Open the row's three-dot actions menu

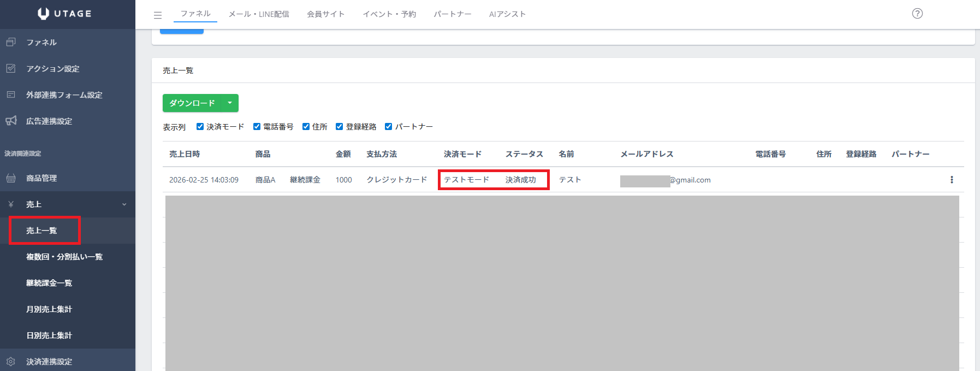[952, 180]
